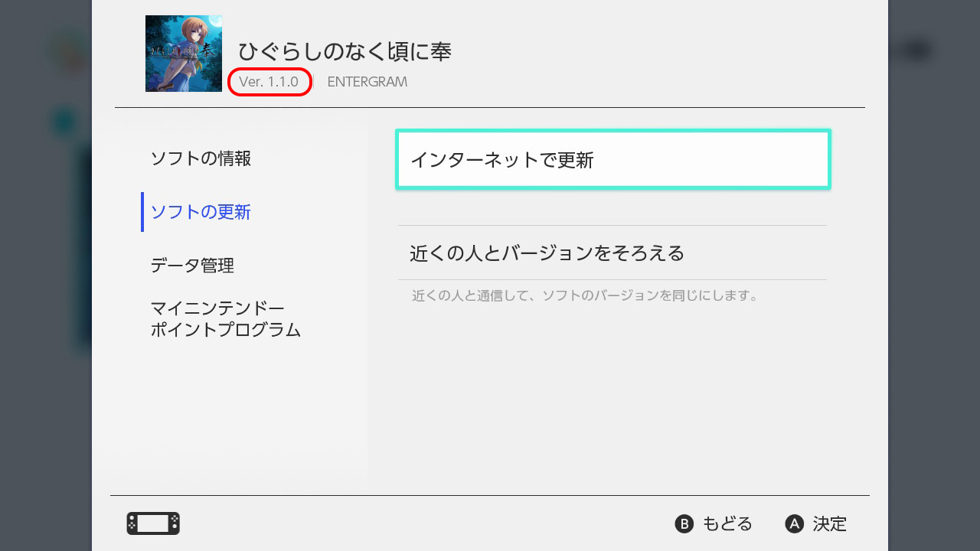The height and width of the screenshot is (551, 980).
Task: Open マイニンテンドーポイントプログラム menu entry
Action: (x=225, y=319)
